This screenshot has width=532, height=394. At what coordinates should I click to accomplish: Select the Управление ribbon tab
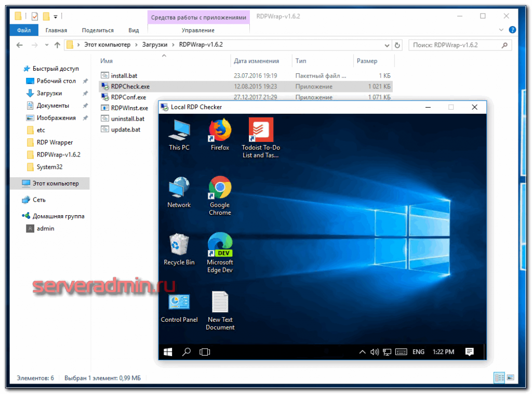(x=198, y=31)
